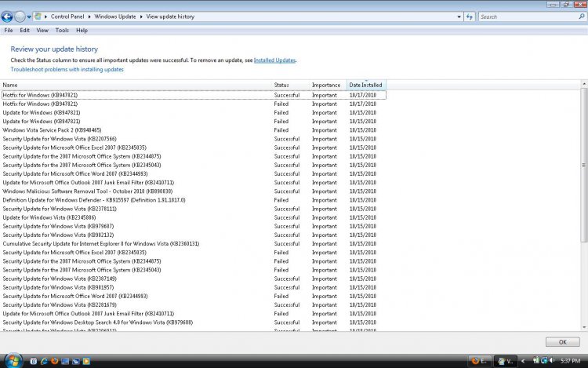588x368 pixels.
Task: Open Troubleshoot problems with installing updates link
Action: click(x=67, y=69)
